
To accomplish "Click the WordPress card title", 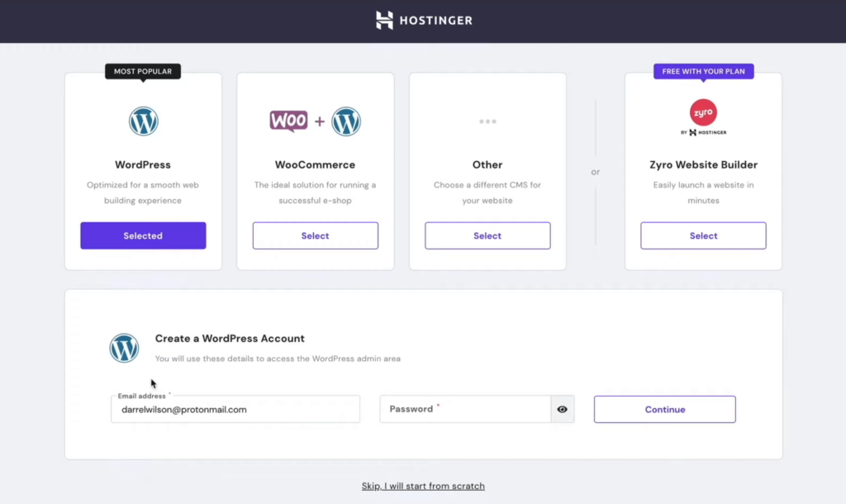I will [142, 164].
